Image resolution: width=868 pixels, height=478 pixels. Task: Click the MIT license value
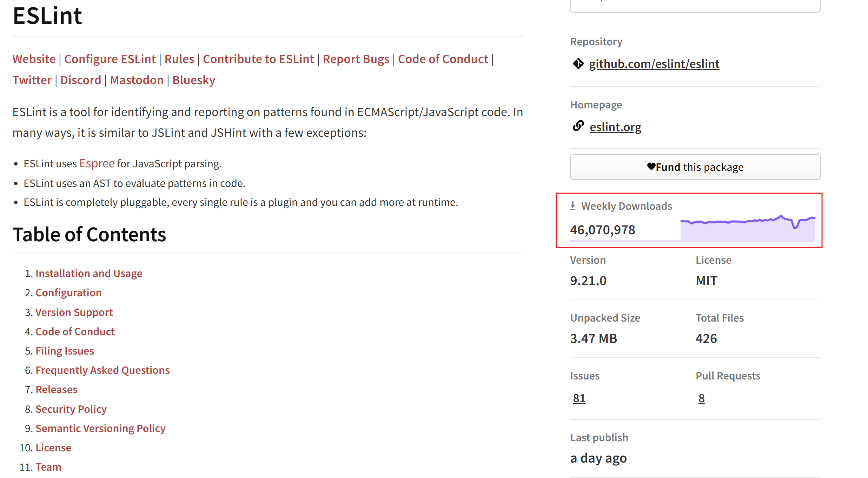(707, 281)
